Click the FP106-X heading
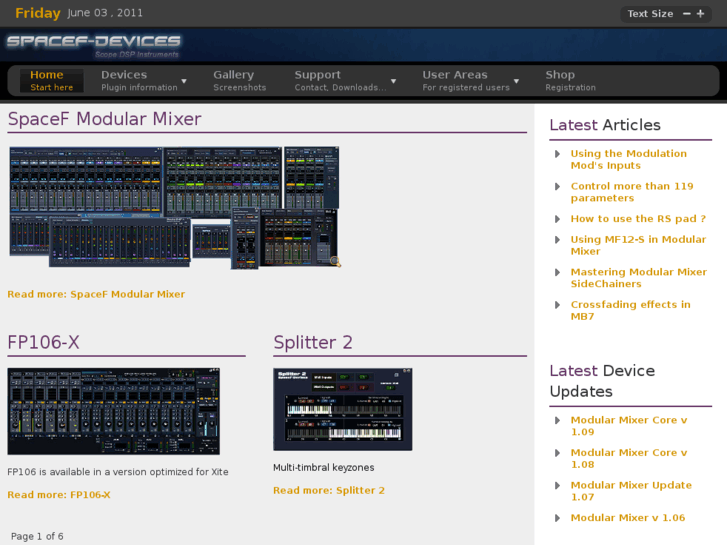The width and height of the screenshot is (727, 545). tap(44, 343)
